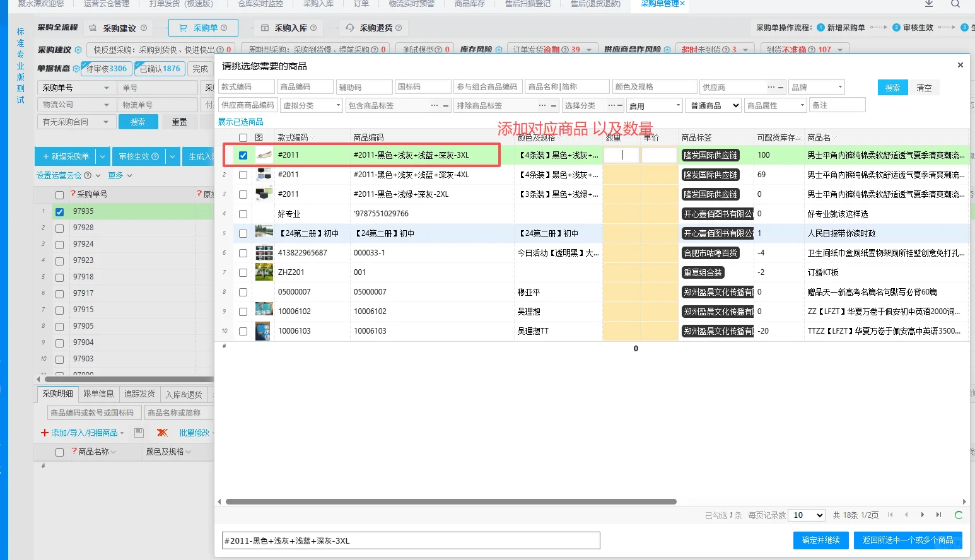Click the help icon beside 采购建议 step

(x=144, y=28)
